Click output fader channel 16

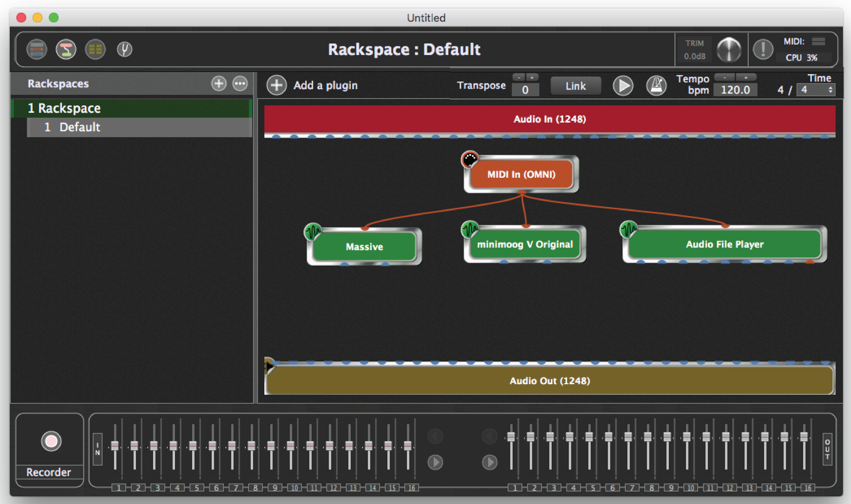[x=804, y=437]
